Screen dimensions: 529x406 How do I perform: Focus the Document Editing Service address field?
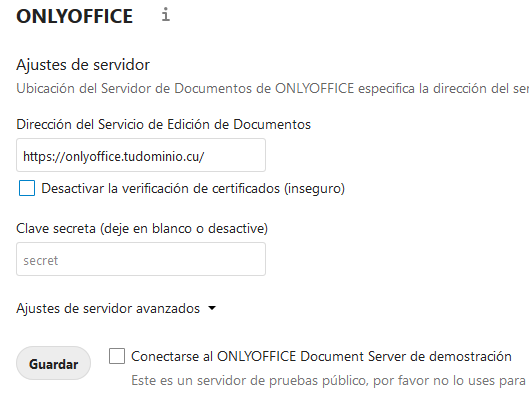pyautogui.click(x=141, y=155)
